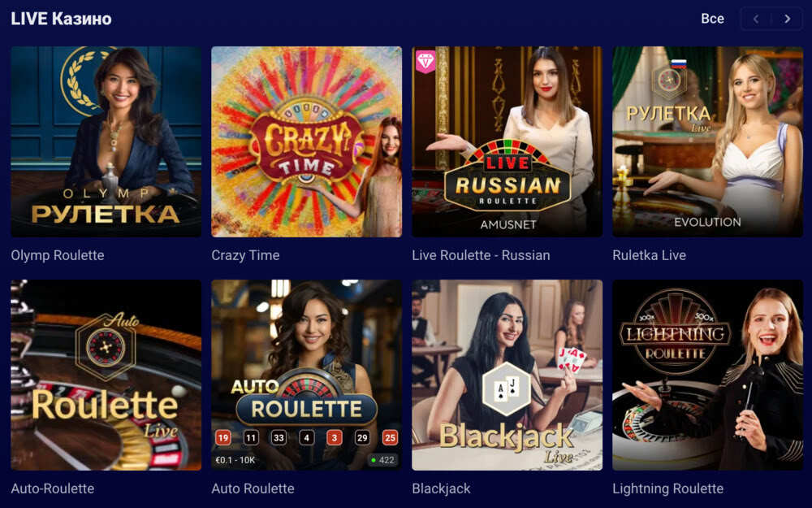Click the pink diamond badge icon
812x508 pixels.
[425, 62]
